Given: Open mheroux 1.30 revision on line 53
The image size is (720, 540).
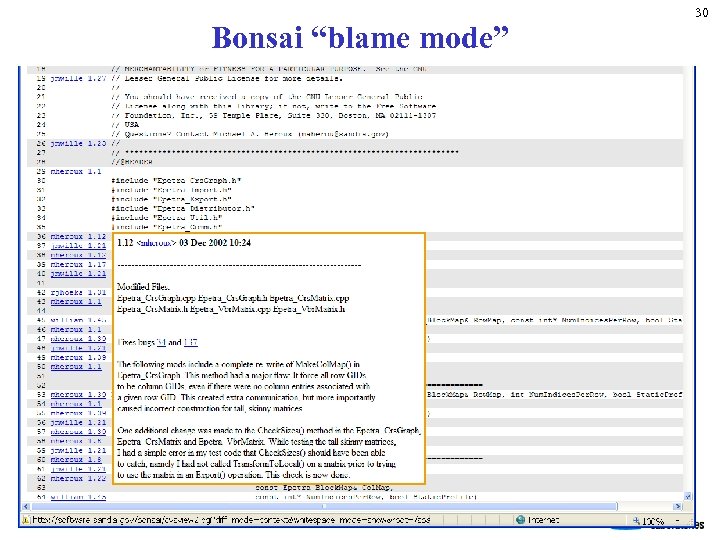Looking at the screenshot, I should [x=78, y=394].
